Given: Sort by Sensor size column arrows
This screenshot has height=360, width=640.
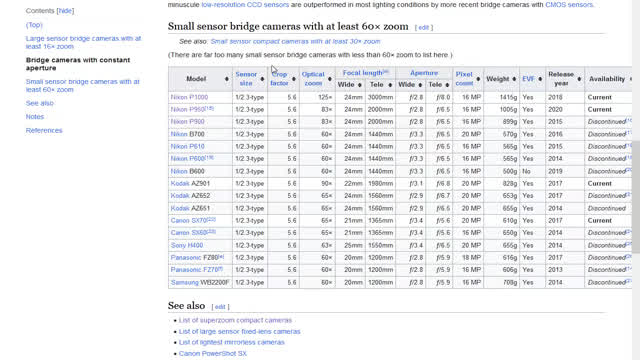Looking at the screenshot, I should point(262,79).
